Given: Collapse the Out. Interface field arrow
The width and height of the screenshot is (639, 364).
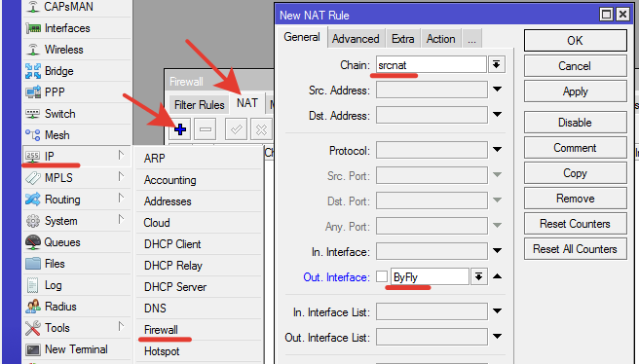Looking at the screenshot, I should click(497, 276).
